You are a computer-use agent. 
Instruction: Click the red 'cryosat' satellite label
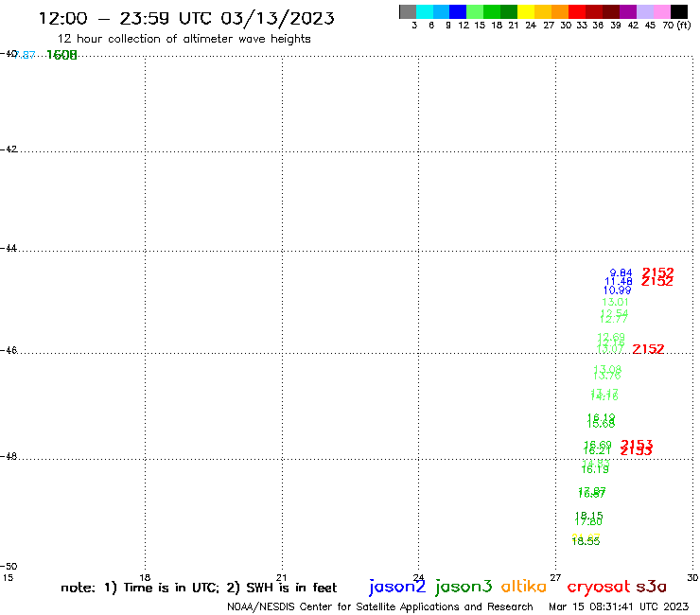click(599, 587)
